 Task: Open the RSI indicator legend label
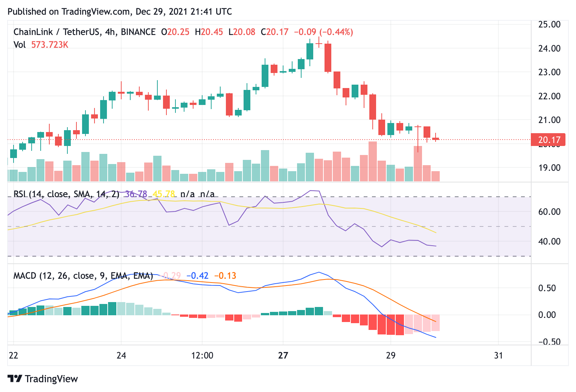point(66,194)
